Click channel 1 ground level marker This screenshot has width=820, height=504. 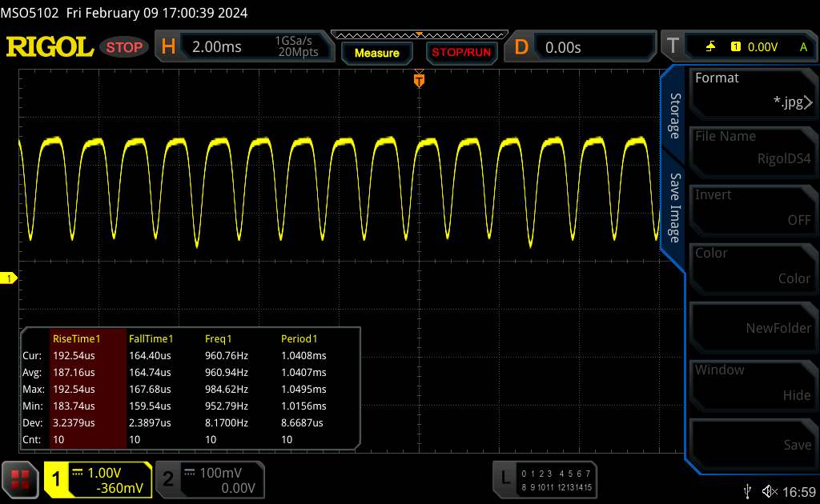tap(8, 278)
